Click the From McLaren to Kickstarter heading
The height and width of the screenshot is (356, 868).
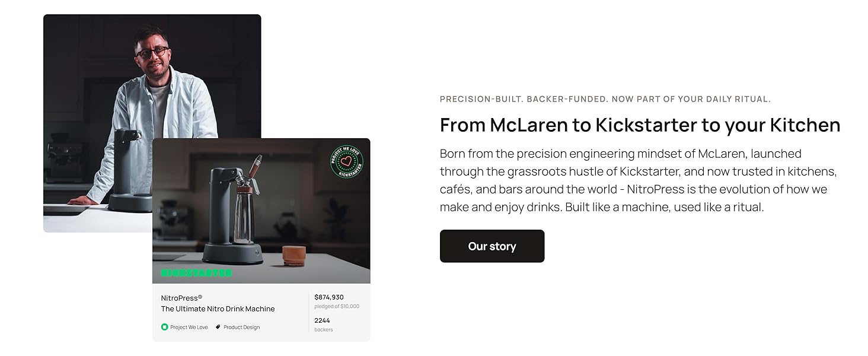click(640, 125)
